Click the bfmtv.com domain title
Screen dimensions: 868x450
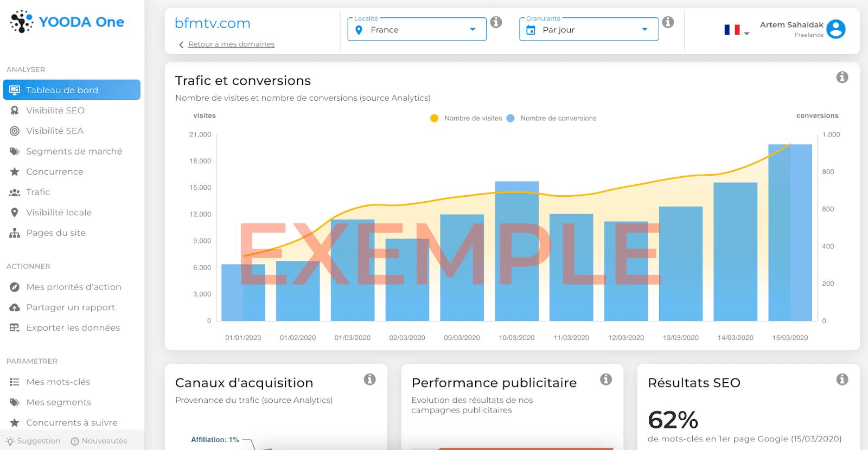pyautogui.click(x=212, y=23)
